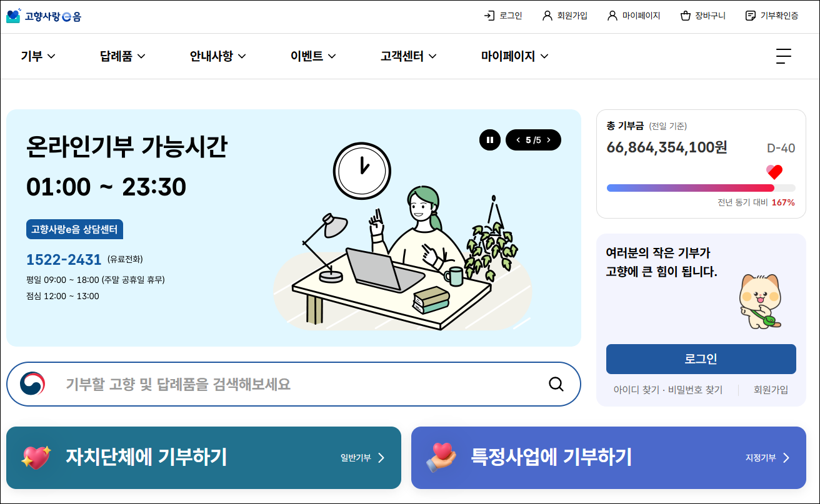Open the hamburger menu icon
Screen dimensions: 820x504
(x=784, y=56)
